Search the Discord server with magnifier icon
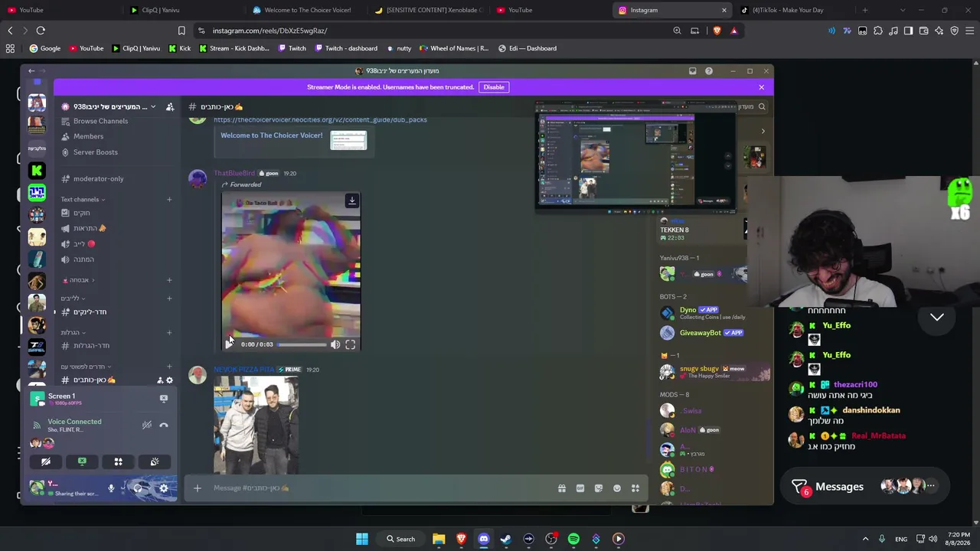Viewport: 980px width, 551px height. pyautogui.click(x=762, y=107)
